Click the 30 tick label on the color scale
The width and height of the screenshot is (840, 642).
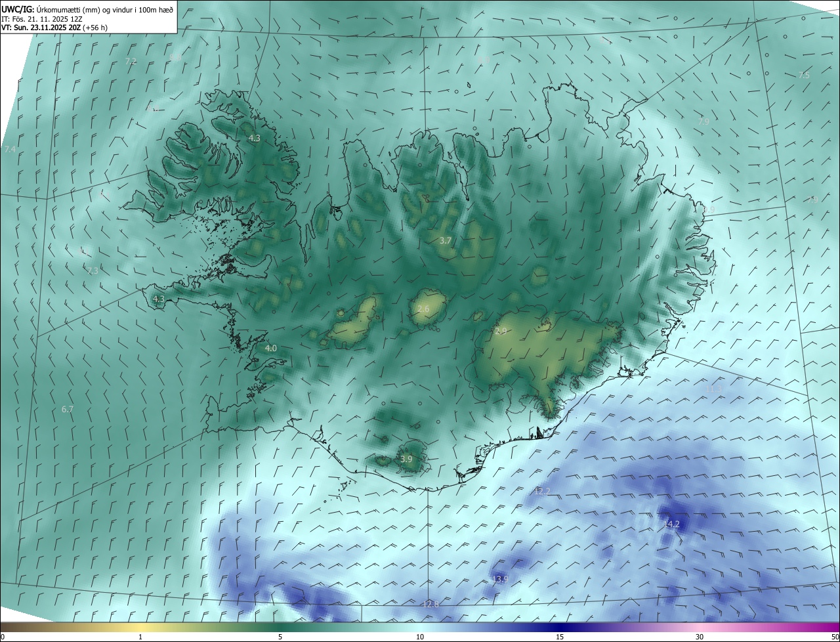(700, 637)
